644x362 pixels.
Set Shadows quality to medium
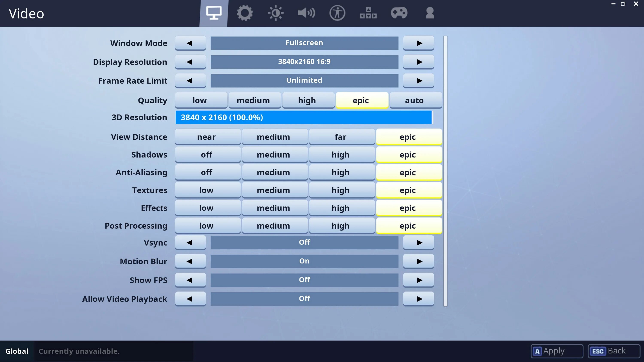point(273,155)
